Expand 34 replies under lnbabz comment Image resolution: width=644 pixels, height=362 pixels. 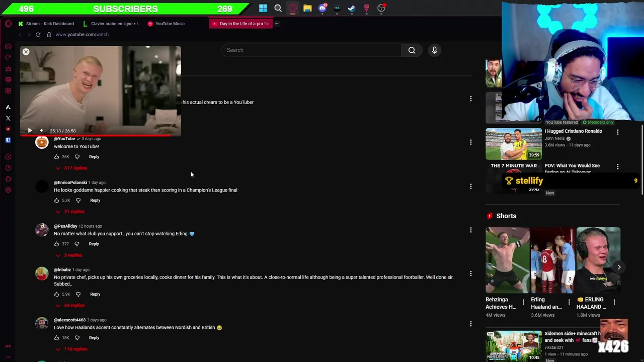pos(70,306)
